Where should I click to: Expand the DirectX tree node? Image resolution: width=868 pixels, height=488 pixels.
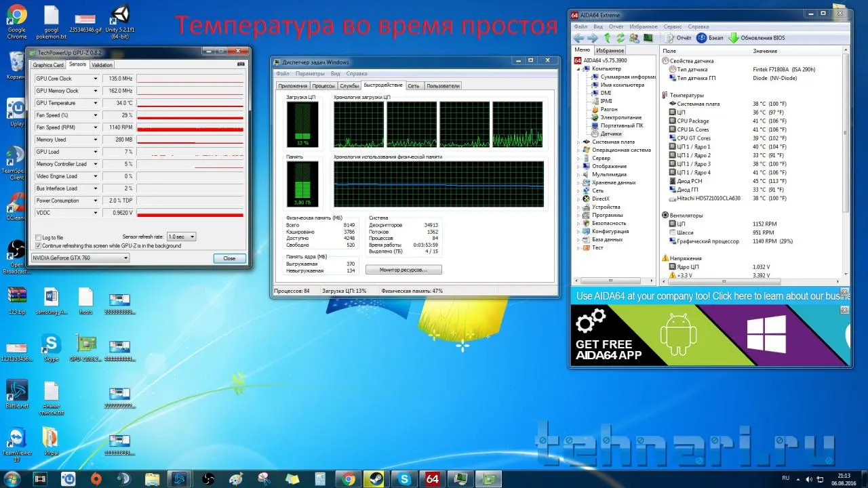(578, 199)
